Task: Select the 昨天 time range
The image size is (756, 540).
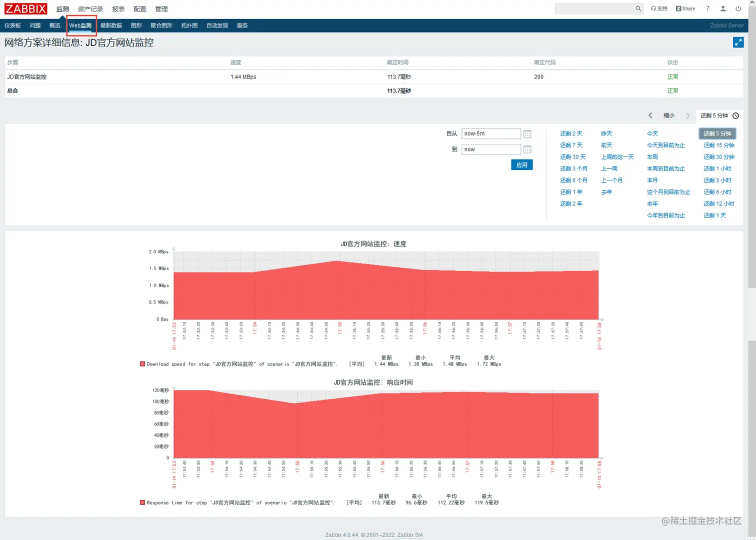Action: [x=606, y=133]
